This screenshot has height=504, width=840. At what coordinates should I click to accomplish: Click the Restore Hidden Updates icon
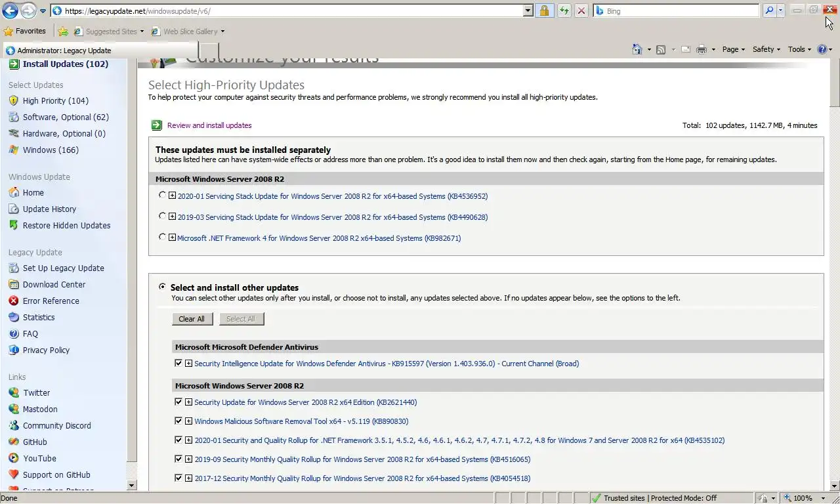pos(14,225)
